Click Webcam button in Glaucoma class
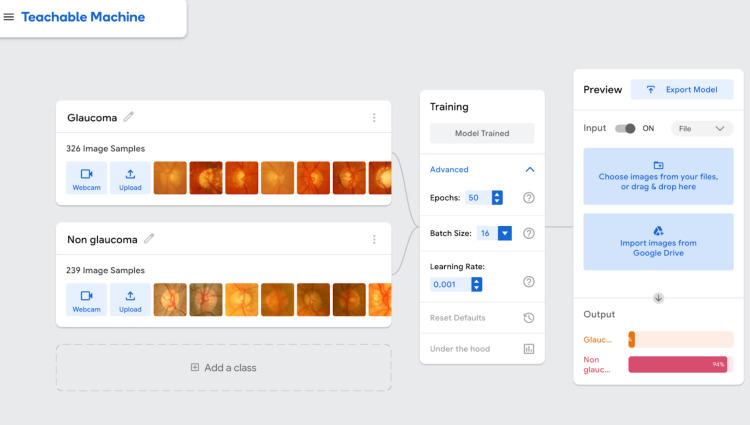 87,178
